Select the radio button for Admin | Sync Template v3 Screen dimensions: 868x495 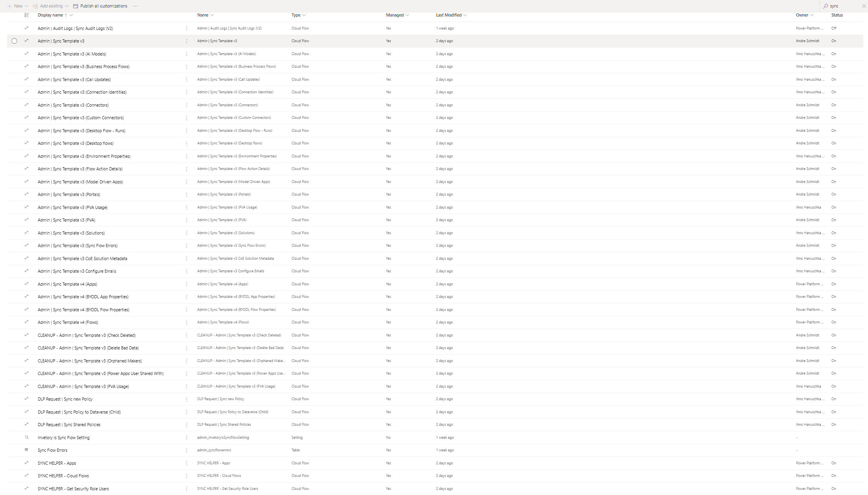tap(15, 41)
